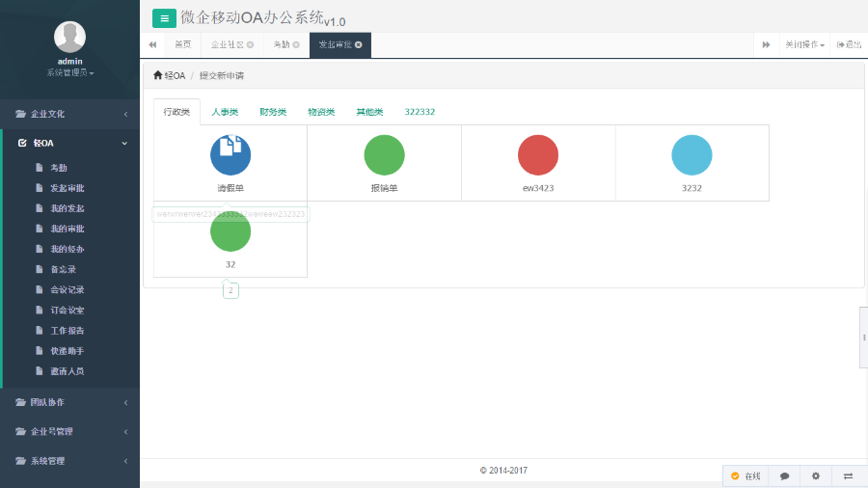Close the 企业社区 tab
The image size is (868, 488).
[251, 45]
